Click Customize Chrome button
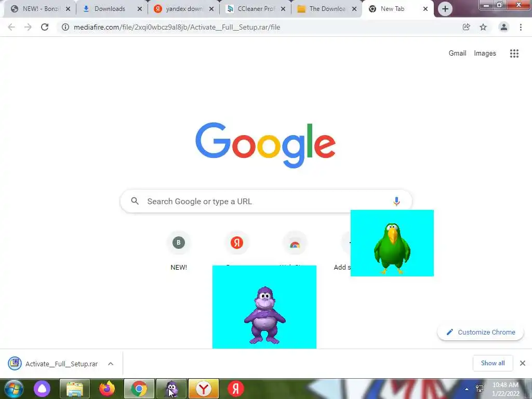532x399 pixels. click(481, 332)
